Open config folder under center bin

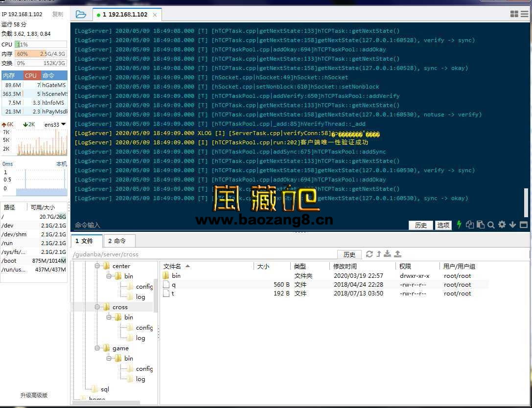[144, 287]
